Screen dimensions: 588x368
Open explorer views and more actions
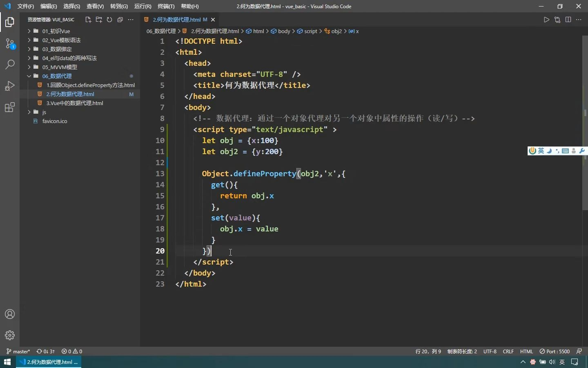[x=131, y=20]
